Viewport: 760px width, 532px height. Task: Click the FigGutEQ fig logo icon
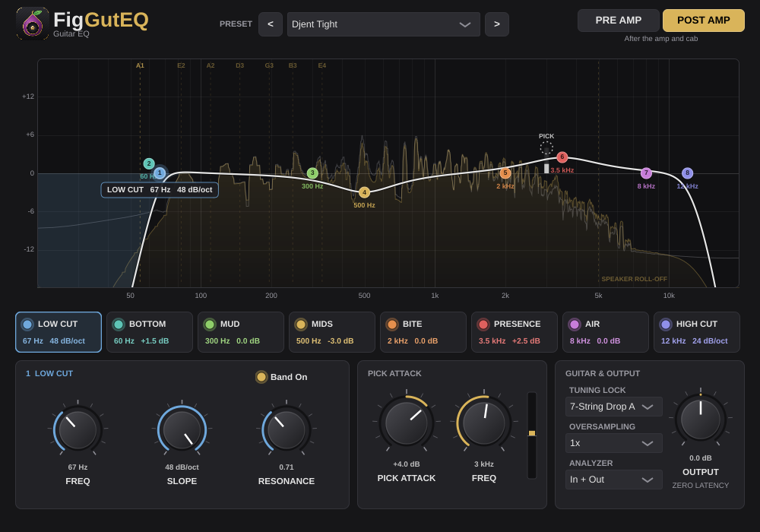(33, 24)
